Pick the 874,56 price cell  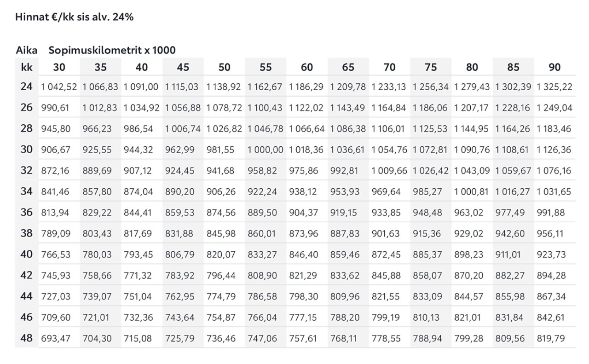coord(221,213)
